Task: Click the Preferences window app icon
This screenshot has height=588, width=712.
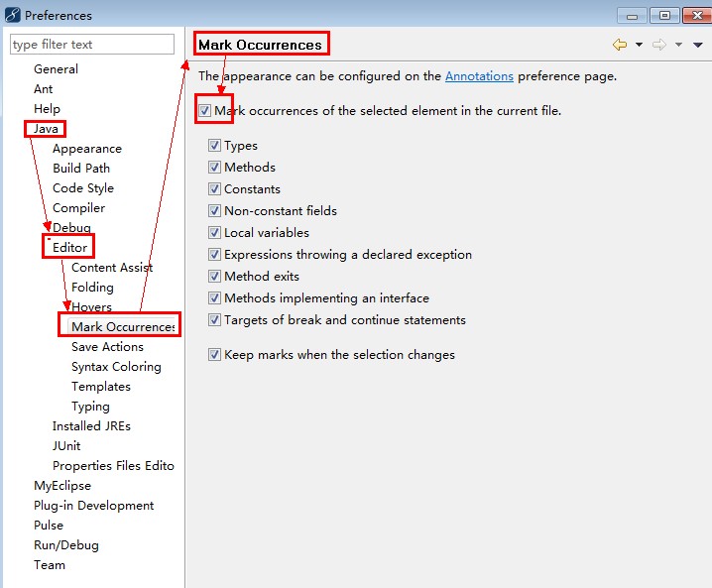Action: 12,15
